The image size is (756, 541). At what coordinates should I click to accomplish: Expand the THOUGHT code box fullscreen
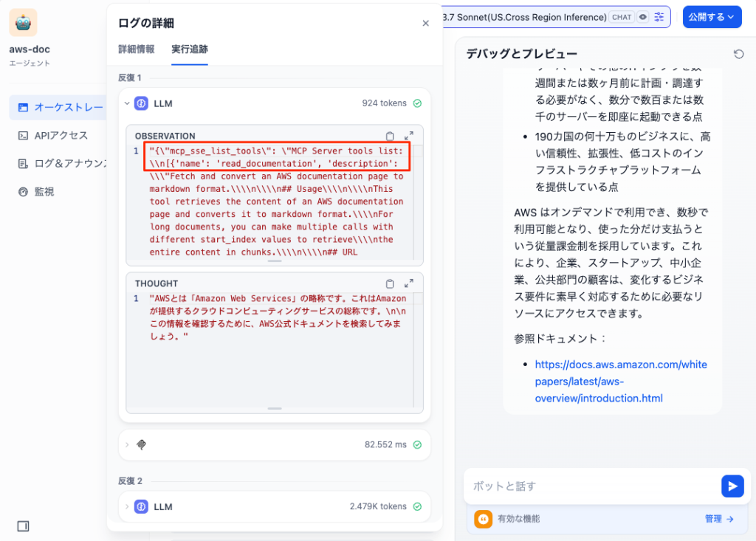(x=409, y=283)
